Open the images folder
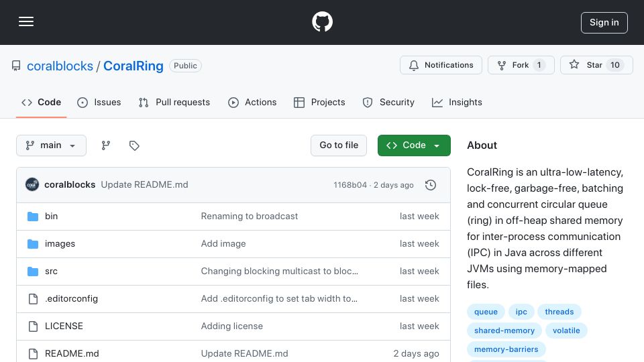This screenshot has height=362, width=644. (x=60, y=244)
